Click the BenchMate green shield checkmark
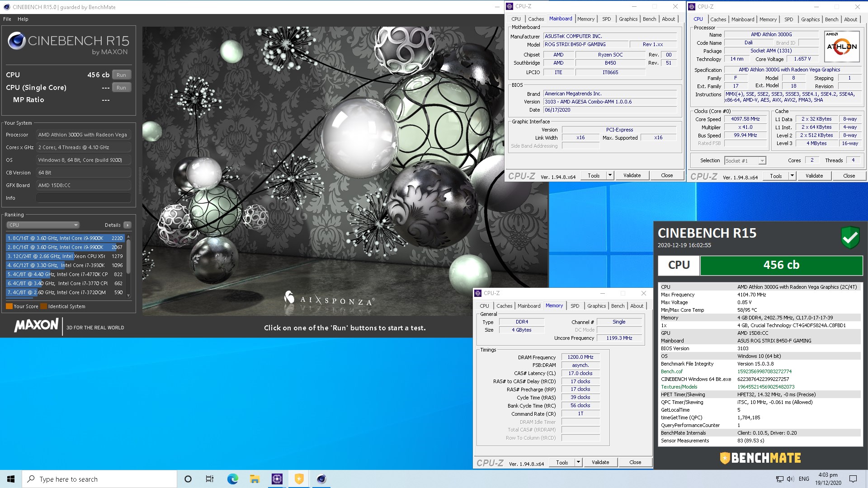The width and height of the screenshot is (868, 488). 850,237
